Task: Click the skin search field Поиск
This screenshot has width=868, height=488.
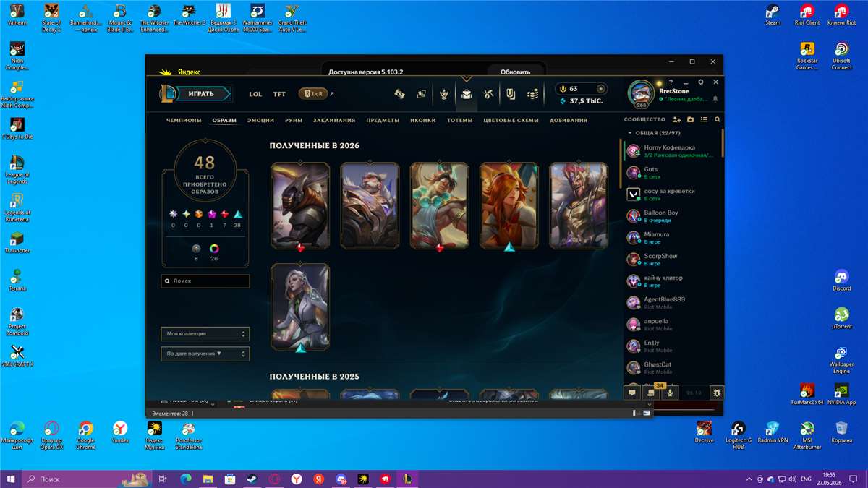Action: 205,281
